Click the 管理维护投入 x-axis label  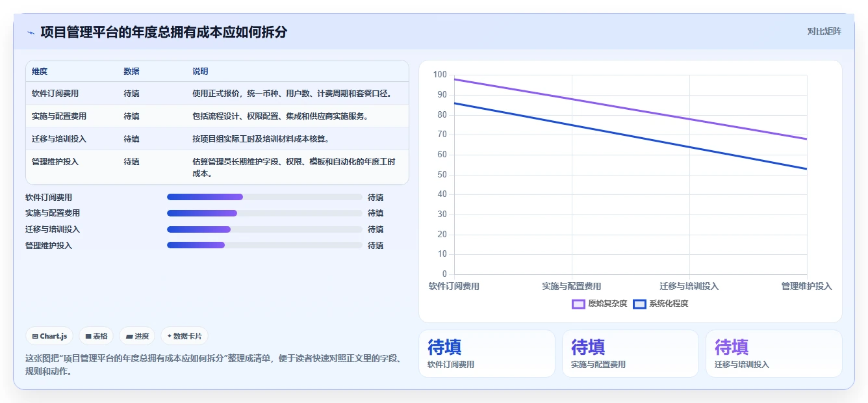tap(806, 286)
